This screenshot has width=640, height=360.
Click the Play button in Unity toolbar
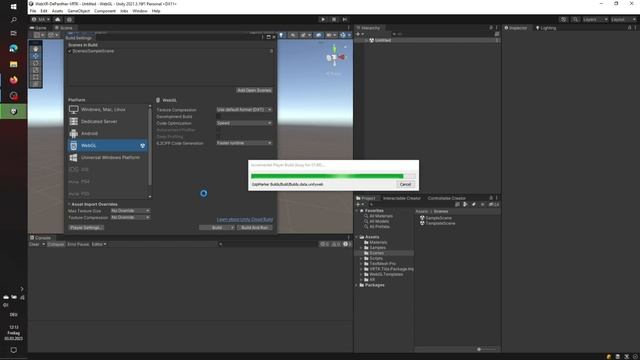point(323,19)
